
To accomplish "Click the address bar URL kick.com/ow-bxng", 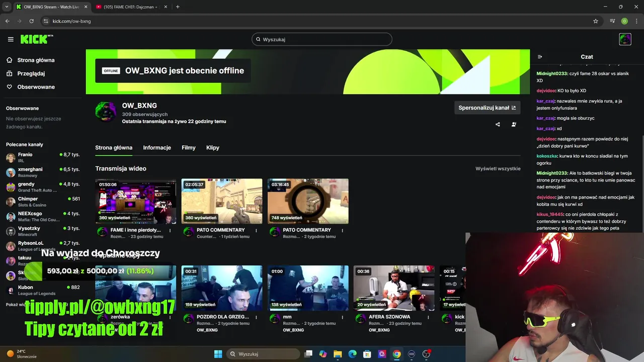I will click(71, 21).
